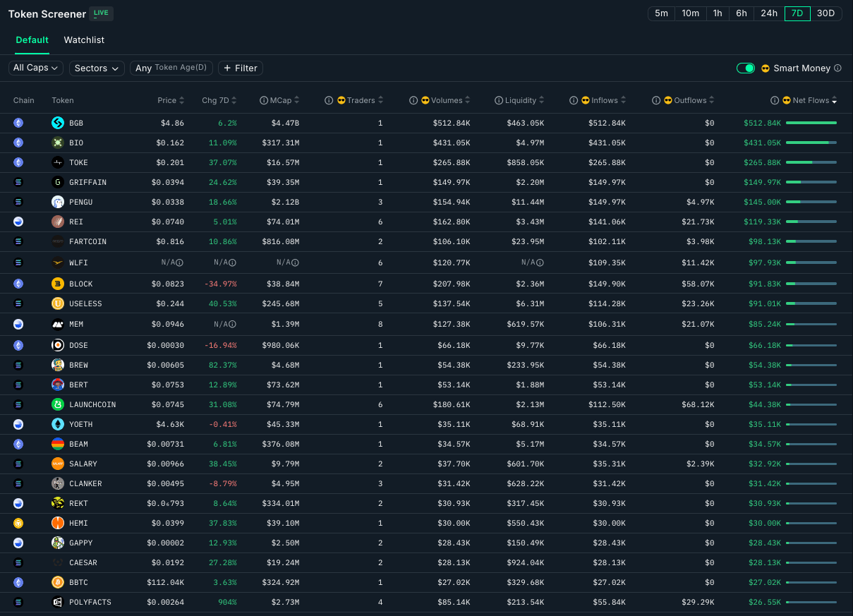Click the REI token logo icon
853x616 pixels.
click(x=58, y=222)
